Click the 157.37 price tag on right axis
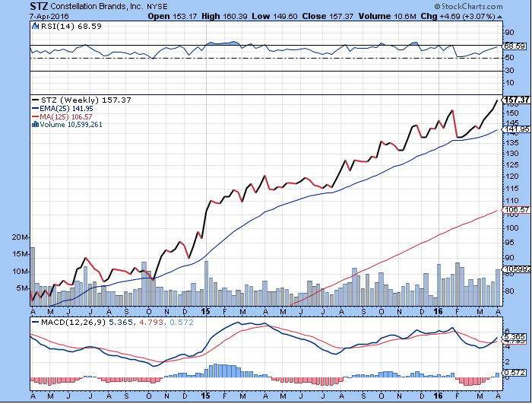Screen dimensions: 532x404 (x=516, y=100)
